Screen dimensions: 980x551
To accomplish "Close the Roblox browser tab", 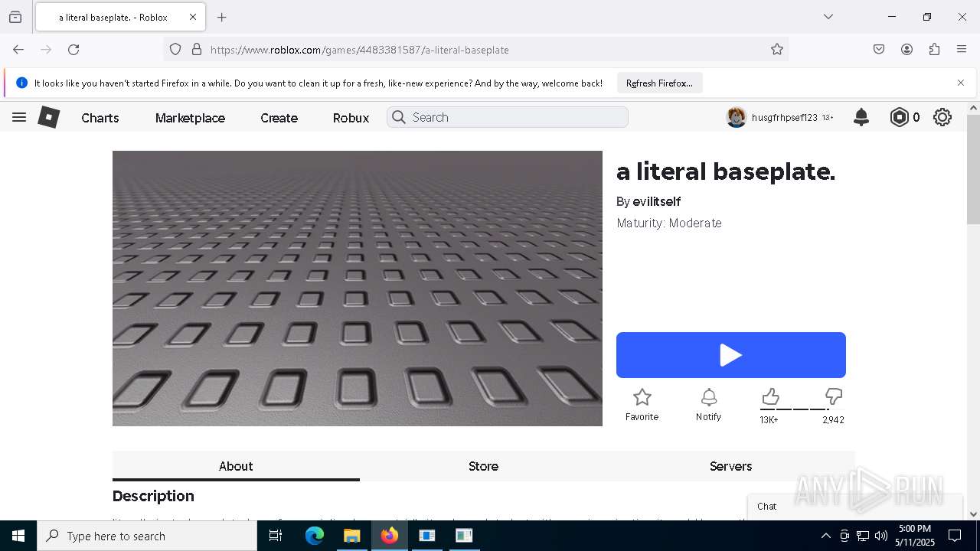I will [x=193, y=17].
